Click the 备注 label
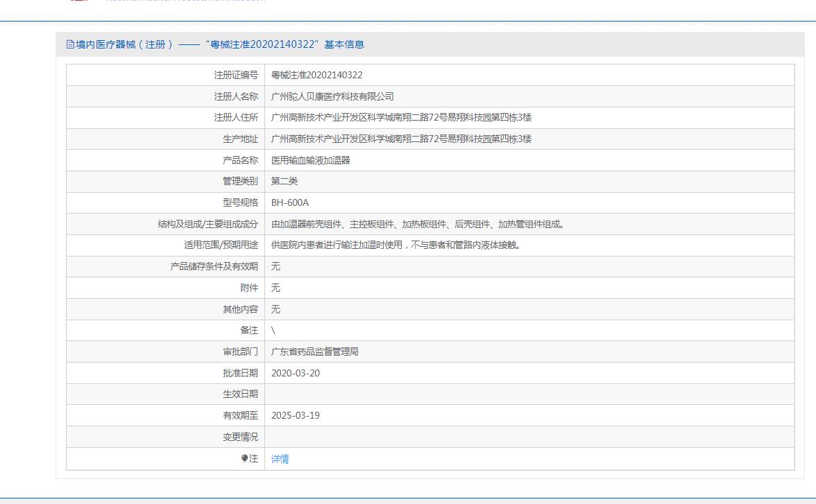Viewport: 816px width, 504px height. point(249,330)
